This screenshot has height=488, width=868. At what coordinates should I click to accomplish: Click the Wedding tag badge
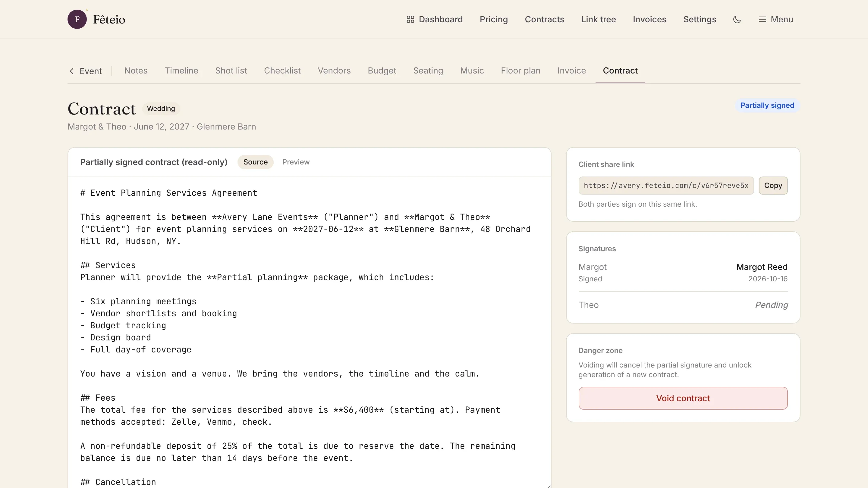161,108
